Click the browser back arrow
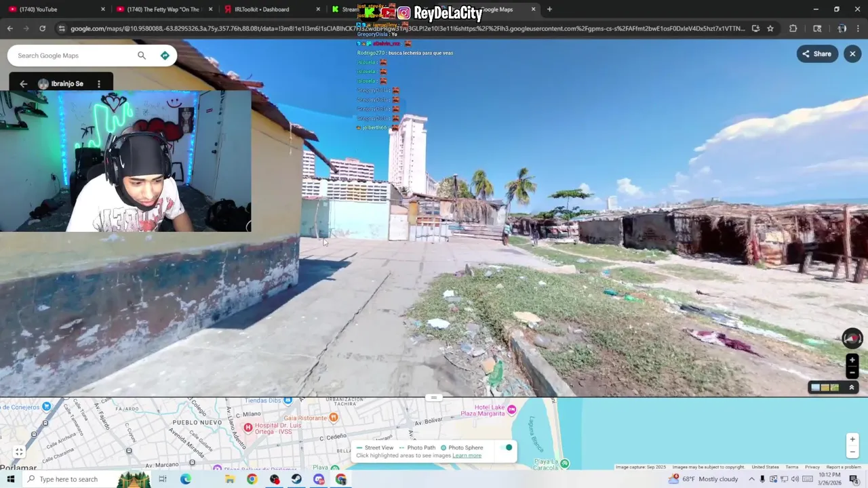This screenshot has height=488, width=868. coord(9,28)
